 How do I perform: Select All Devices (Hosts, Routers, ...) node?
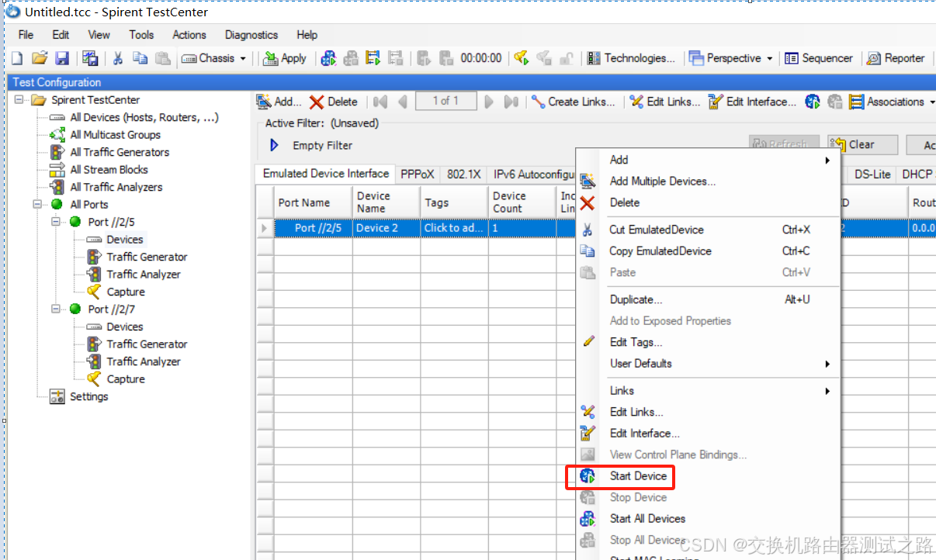click(x=144, y=117)
